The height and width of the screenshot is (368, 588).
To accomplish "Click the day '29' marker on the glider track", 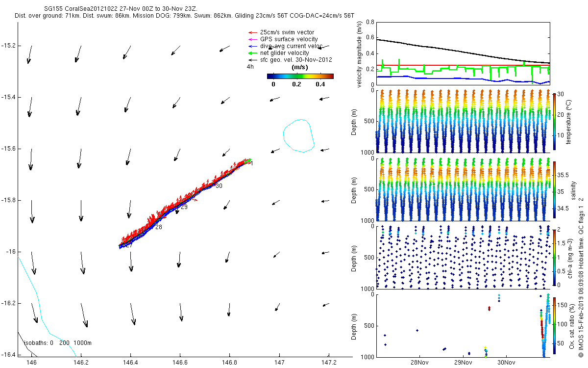I will [x=184, y=207].
